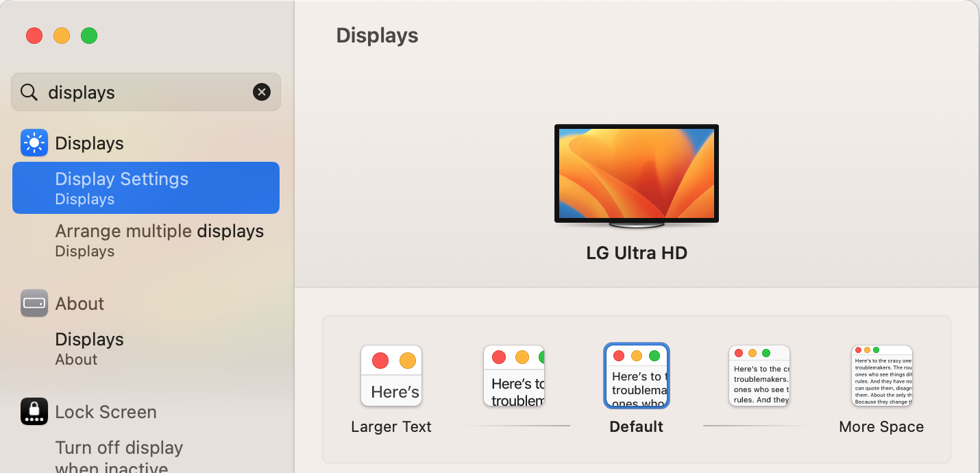Viewport: 980px width, 473px height.
Task: Open the Turn off display when inactive result
Action: (119, 457)
